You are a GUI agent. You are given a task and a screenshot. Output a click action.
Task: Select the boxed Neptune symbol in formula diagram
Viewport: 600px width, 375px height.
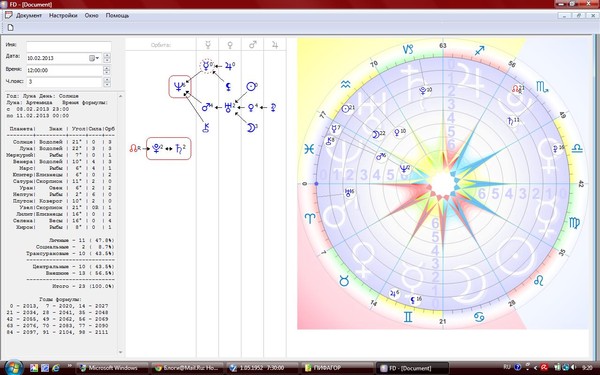coord(180,86)
